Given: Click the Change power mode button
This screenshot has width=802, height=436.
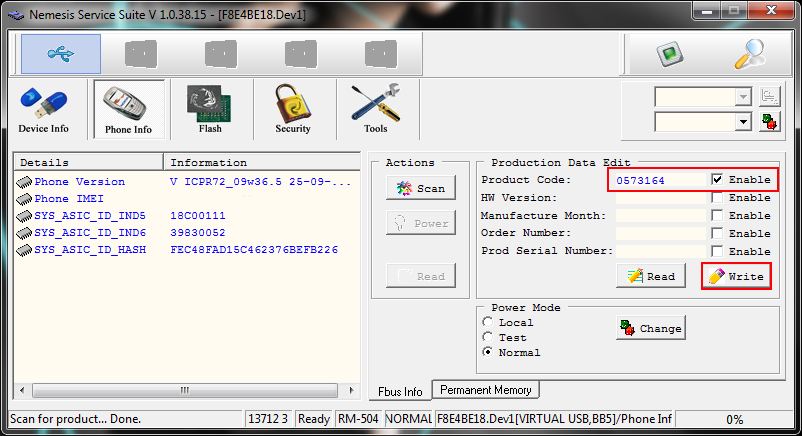Looking at the screenshot, I should (651, 329).
